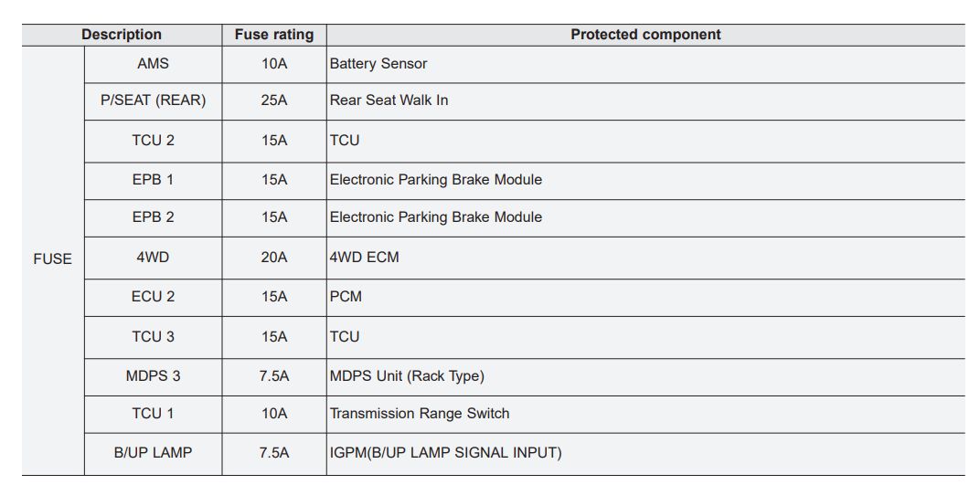Click the Description column header
Viewport: 980px width, 485px height.
(122, 35)
